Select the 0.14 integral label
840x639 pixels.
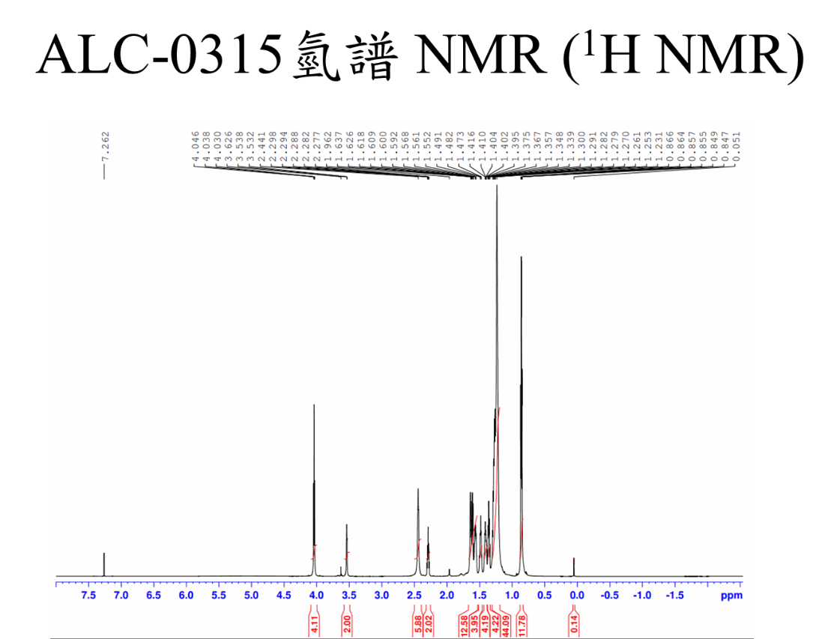coord(574,622)
